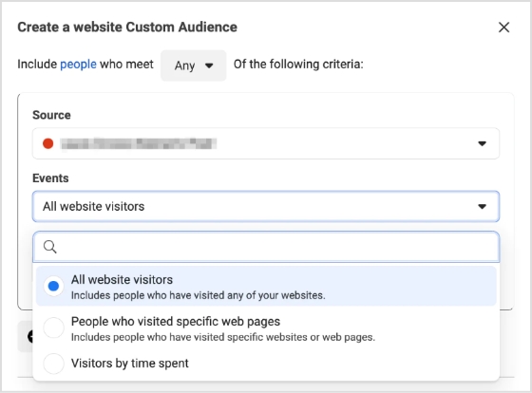The width and height of the screenshot is (532, 393).
Task: Click the magnifying glass search icon
Action: click(x=49, y=247)
